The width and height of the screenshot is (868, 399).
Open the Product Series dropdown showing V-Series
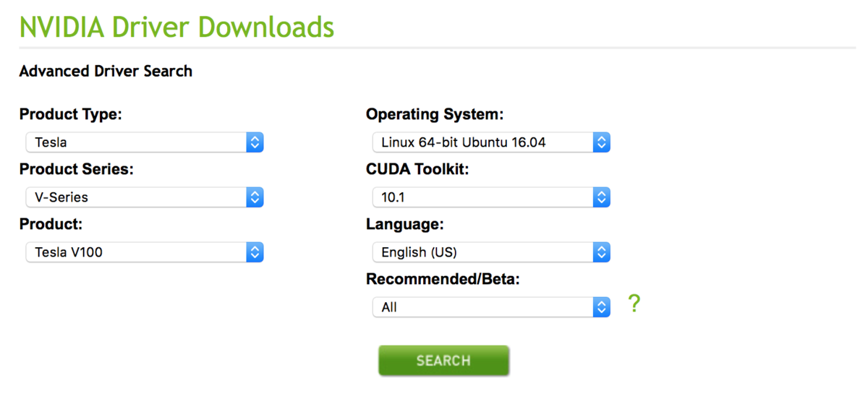point(145,197)
